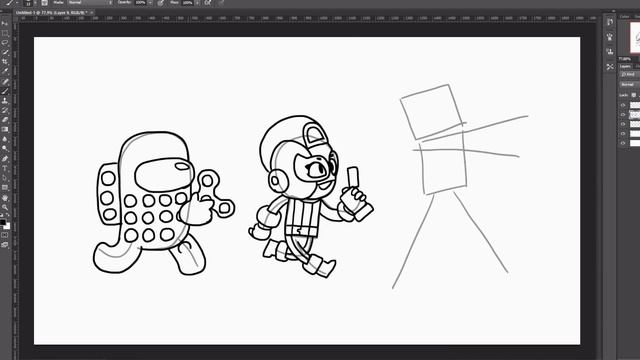The image size is (640, 360).
Task: Close the Untitled-1 document tab
Action: click(91, 13)
